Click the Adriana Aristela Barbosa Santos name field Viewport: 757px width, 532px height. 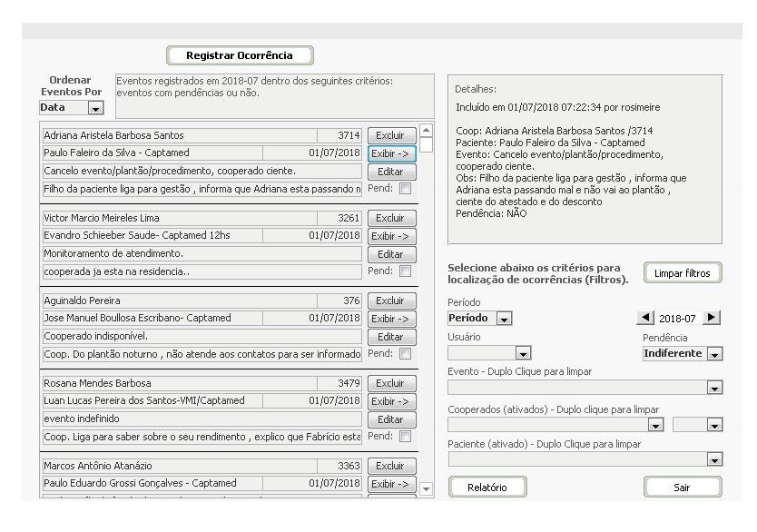tap(180, 135)
